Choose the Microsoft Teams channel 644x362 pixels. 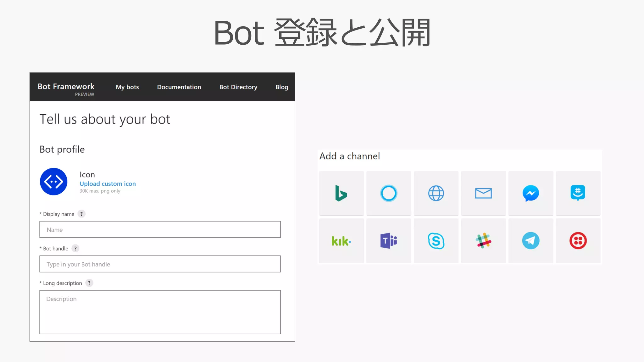(389, 241)
